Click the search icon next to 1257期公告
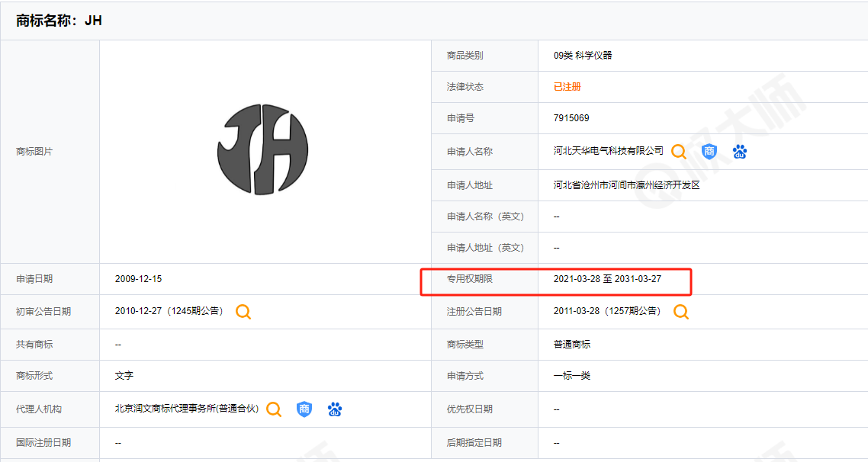Viewport: 868px width, 462px height. tap(681, 312)
